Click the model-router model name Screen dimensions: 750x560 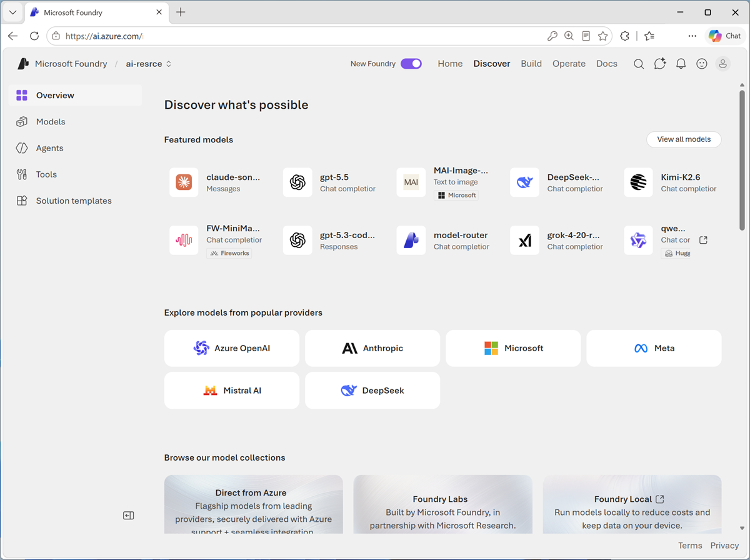[x=461, y=236]
